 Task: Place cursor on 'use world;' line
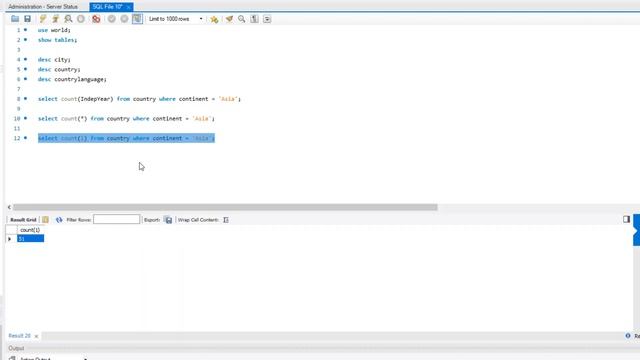tap(54, 30)
